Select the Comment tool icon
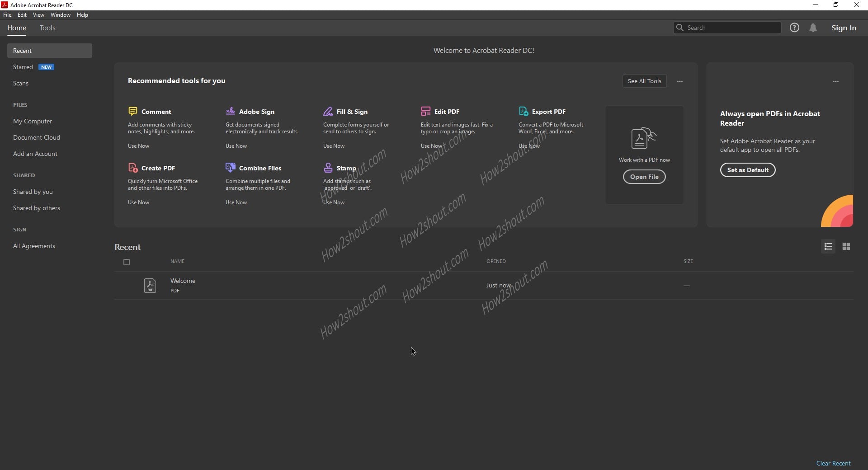The width and height of the screenshot is (868, 470). click(132, 111)
